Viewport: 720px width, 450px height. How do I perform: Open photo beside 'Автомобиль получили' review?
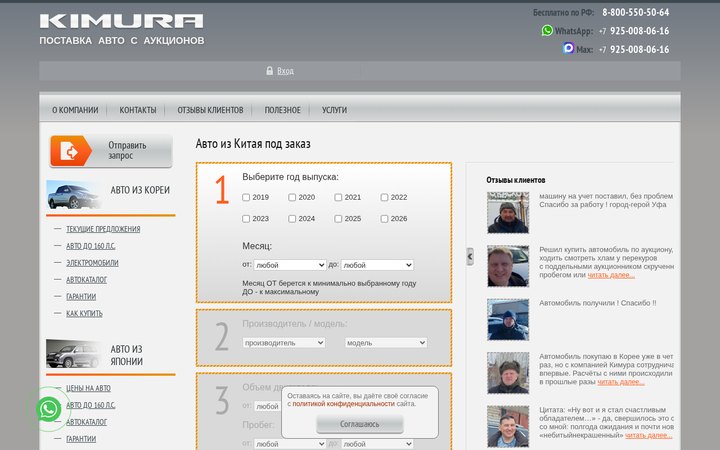pyautogui.click(x=508, y=320)
